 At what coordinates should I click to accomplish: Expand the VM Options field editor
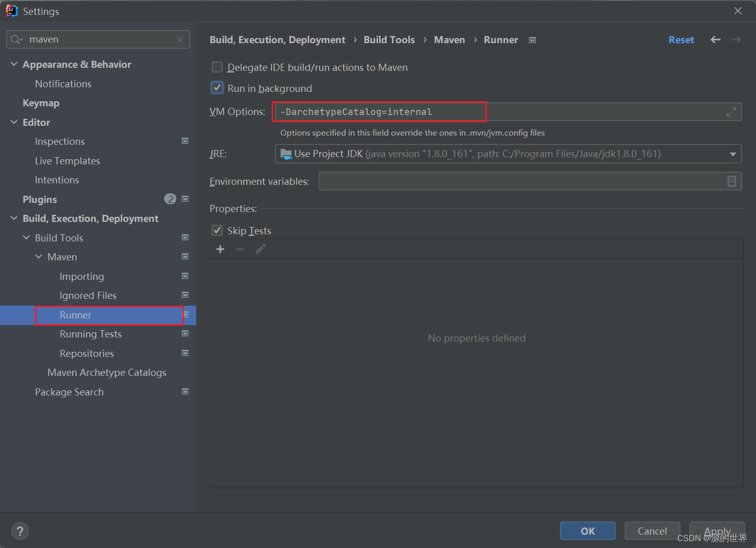pyautogui.click(x=731, y=112)
